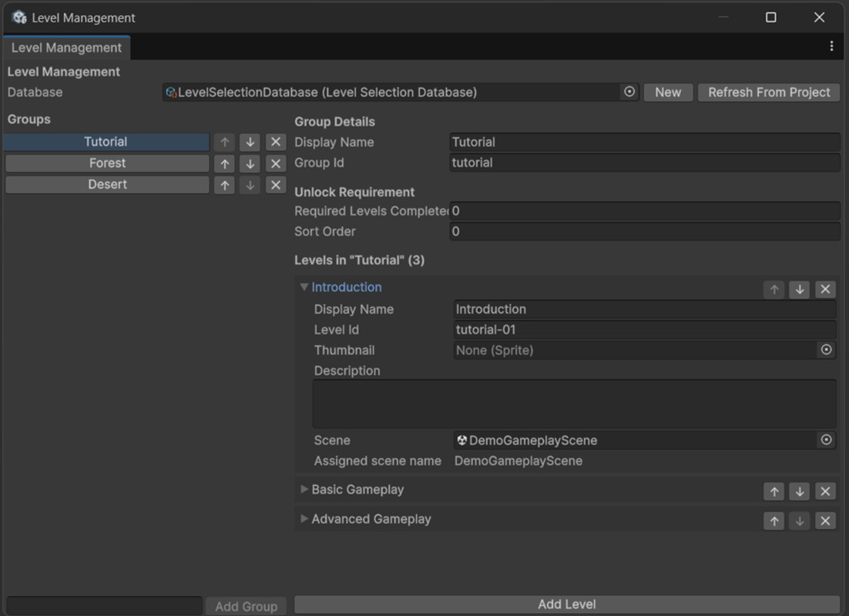Expand the Basic Gameplay level foldout
The height and width of the screenshot is (616, 849).
pos(304,490)
